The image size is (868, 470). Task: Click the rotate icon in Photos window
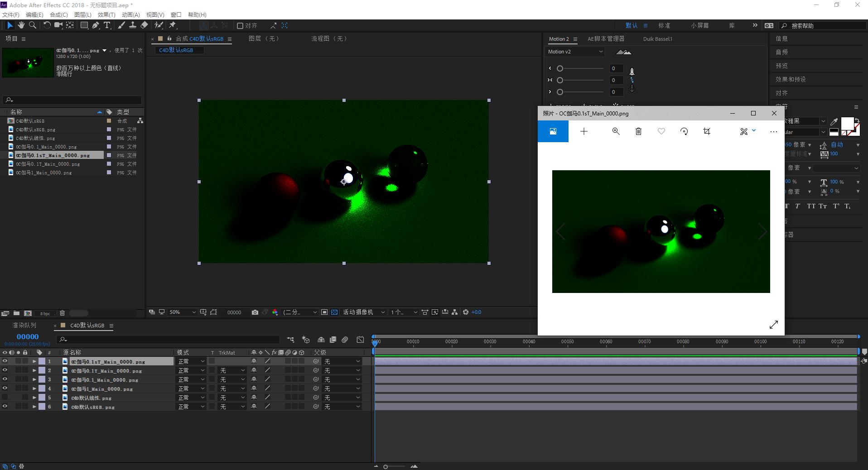684,131
